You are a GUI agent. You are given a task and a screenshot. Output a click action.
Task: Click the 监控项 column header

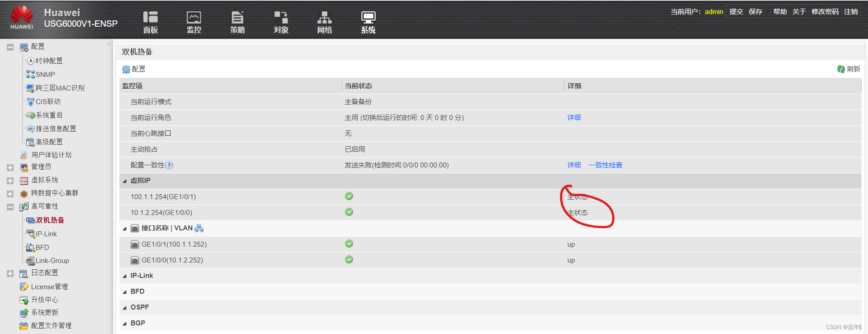(132, 86)
